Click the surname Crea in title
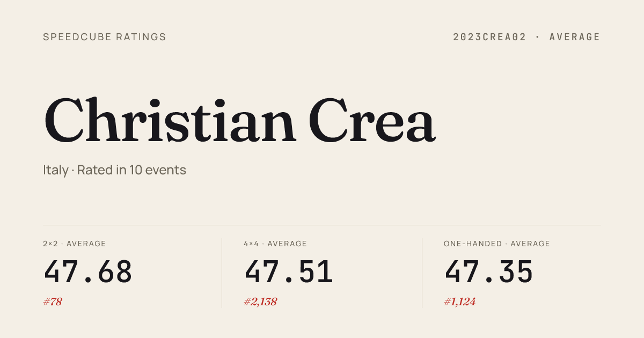The height and width of the screenshot is (338, 644). click(x=371, y=120)
